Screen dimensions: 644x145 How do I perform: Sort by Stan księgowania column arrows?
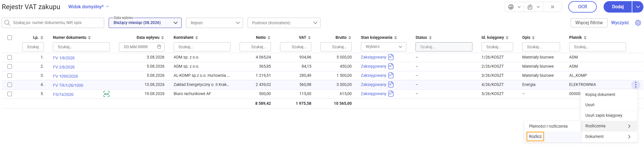pos(396,38)
